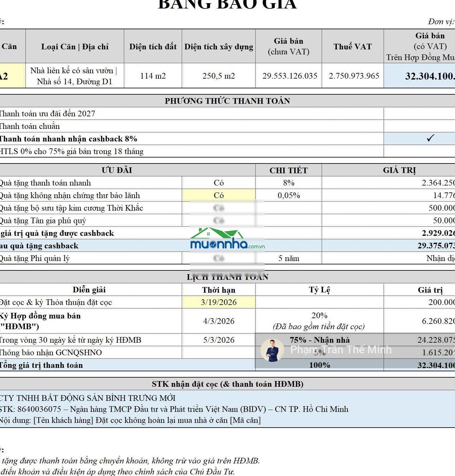
Task: Click the 'giá trị quà tặng được cashback' row label
Action: coord(57,233)
